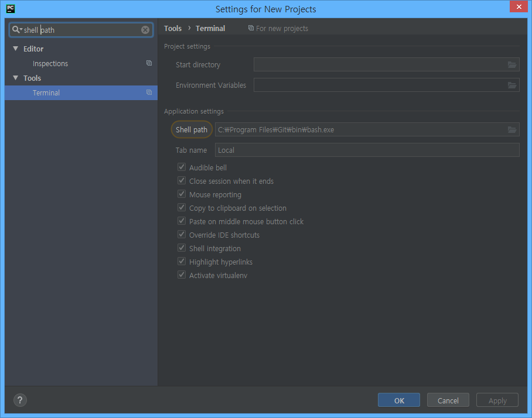Screen dimensions: 532x418
Task: Uncheck Highlight hyperlinks
Action: pos(182,261)
